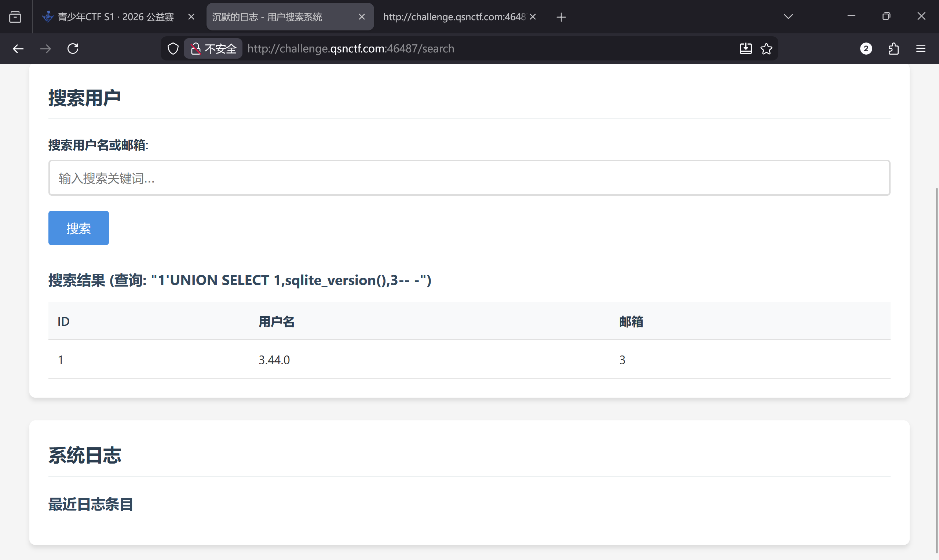The image size is (939, 560).
Task: Click the 不安全 connection security indicator
Action: pyautogui.click(x=213, y=49)
